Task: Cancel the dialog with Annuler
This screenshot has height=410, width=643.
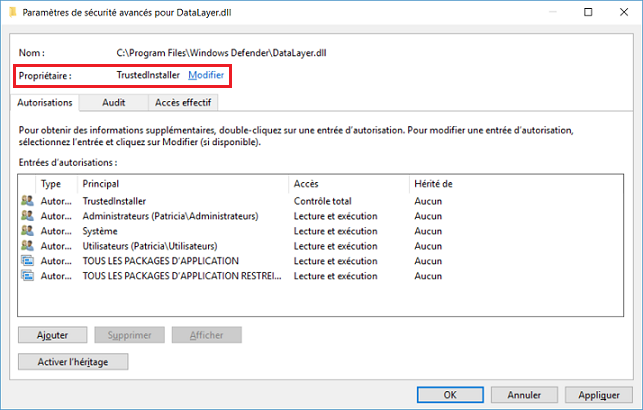Action: (x=524, y=395)
